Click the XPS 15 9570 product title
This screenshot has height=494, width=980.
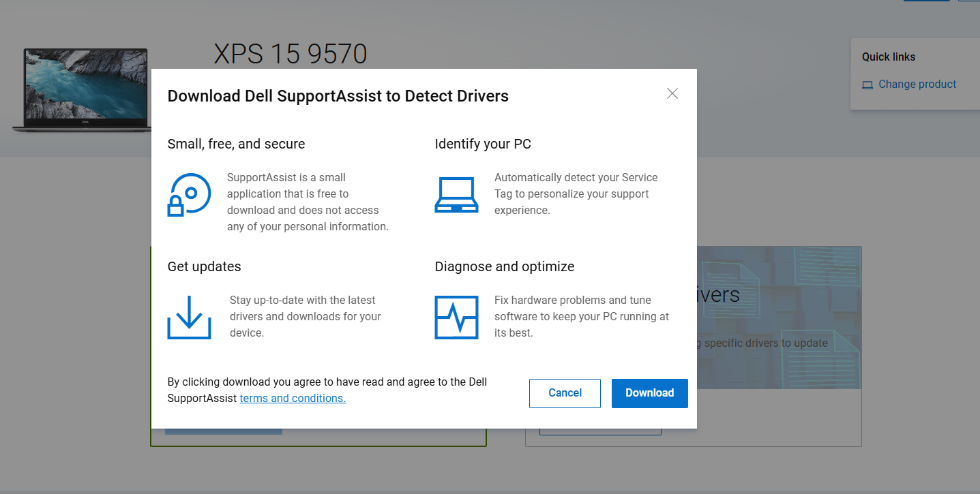[291, 54]
